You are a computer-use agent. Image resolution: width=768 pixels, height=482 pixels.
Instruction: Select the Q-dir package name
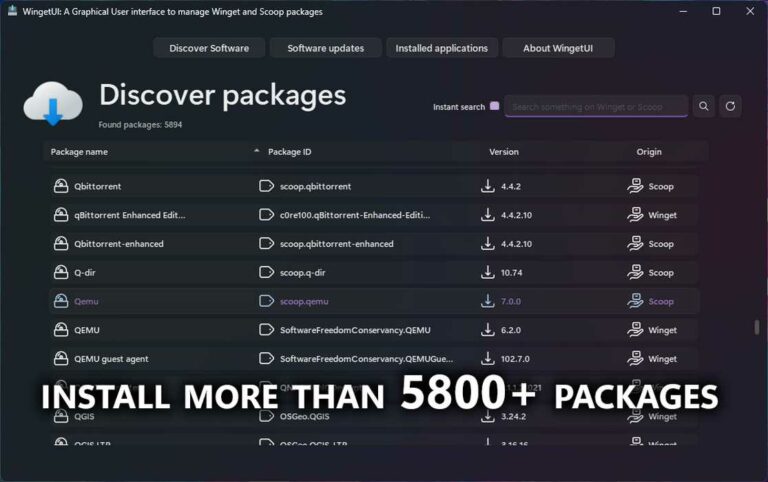85,272
